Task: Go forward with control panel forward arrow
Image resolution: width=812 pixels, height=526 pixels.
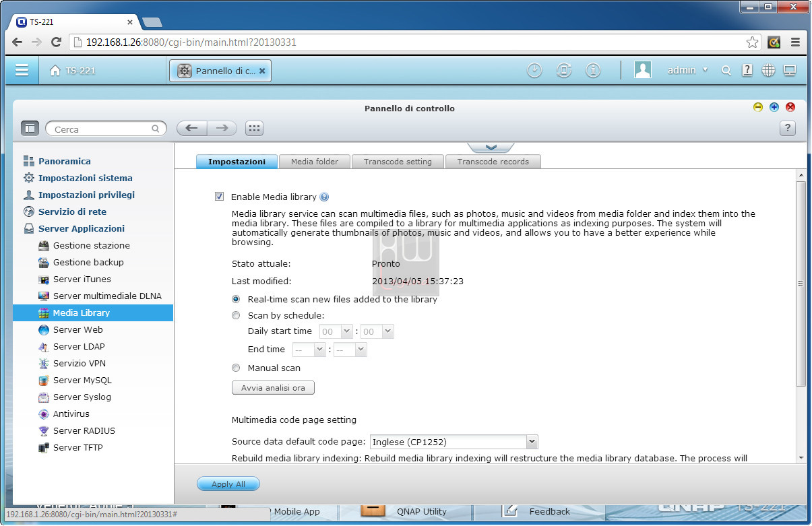Action: (x=222, y=128)
